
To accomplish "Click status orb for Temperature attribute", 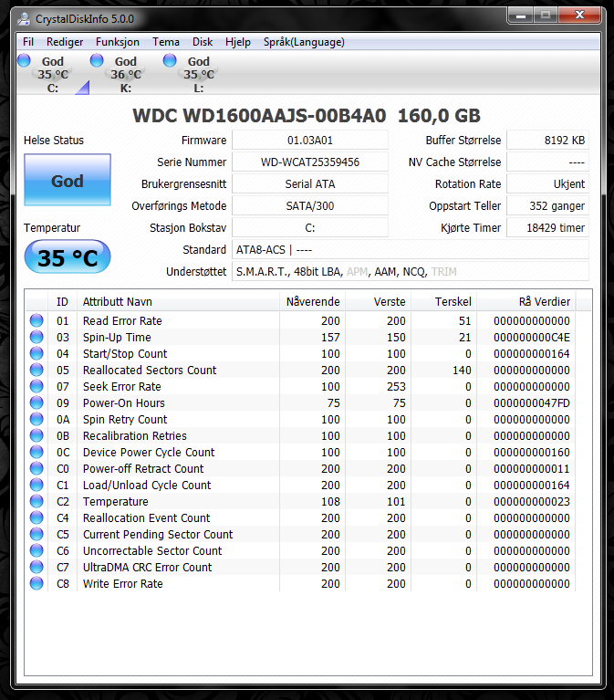I will click(x=36, y=501).
